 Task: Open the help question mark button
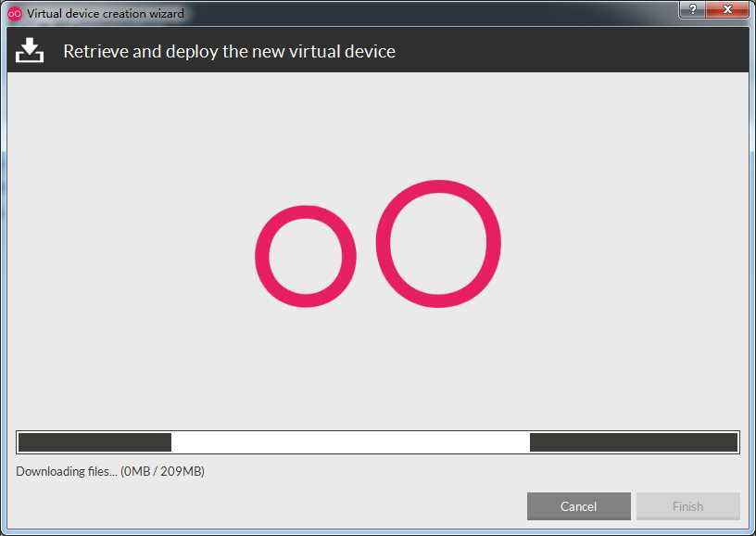click(692, 9)
